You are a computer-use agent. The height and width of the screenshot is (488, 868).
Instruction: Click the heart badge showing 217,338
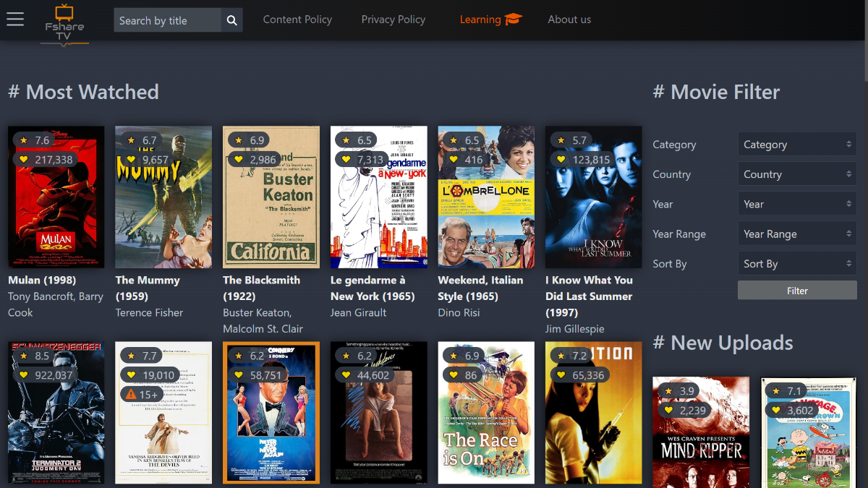[x=46, y=160]
